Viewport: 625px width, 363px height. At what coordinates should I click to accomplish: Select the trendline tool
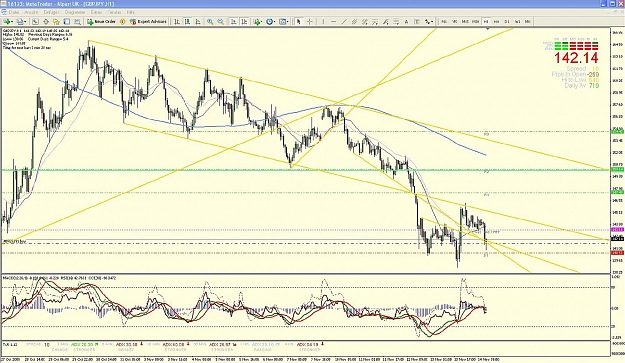[x=344, y=22]
